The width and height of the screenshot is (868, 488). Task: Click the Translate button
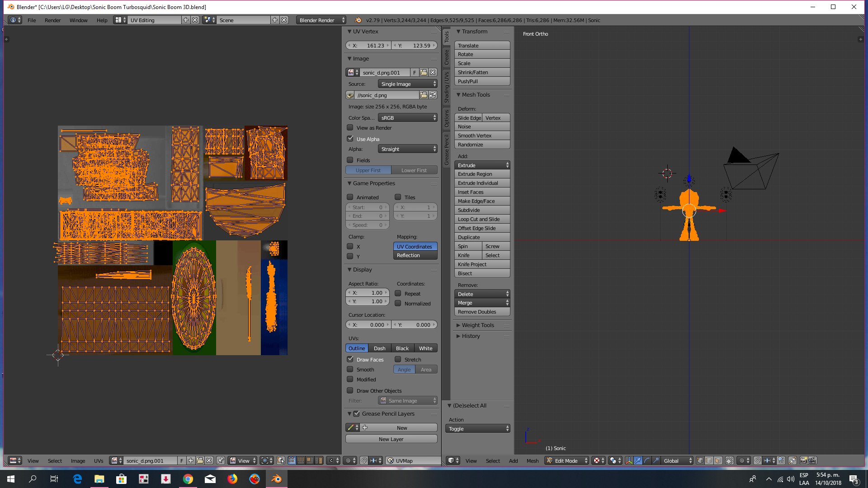[482, 46]
